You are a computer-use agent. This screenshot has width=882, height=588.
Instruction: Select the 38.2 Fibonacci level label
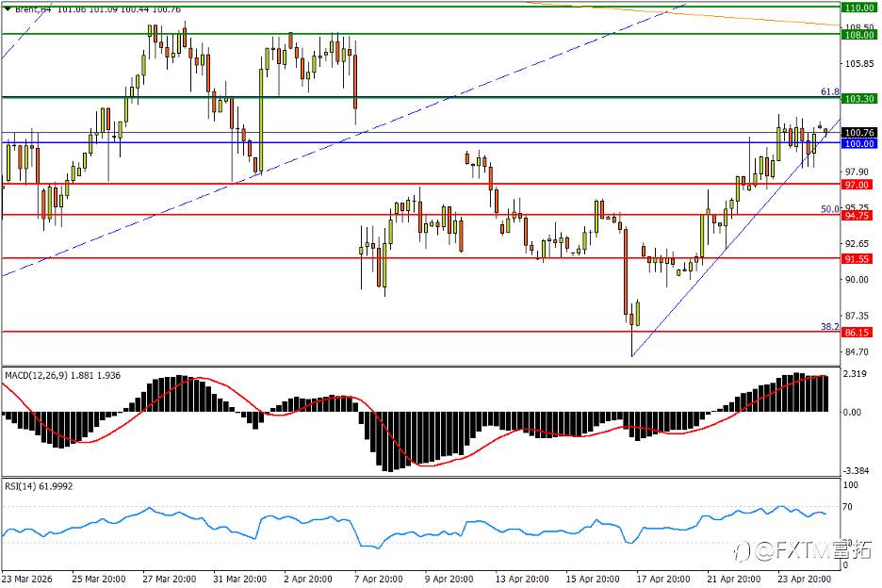point(829,326)
